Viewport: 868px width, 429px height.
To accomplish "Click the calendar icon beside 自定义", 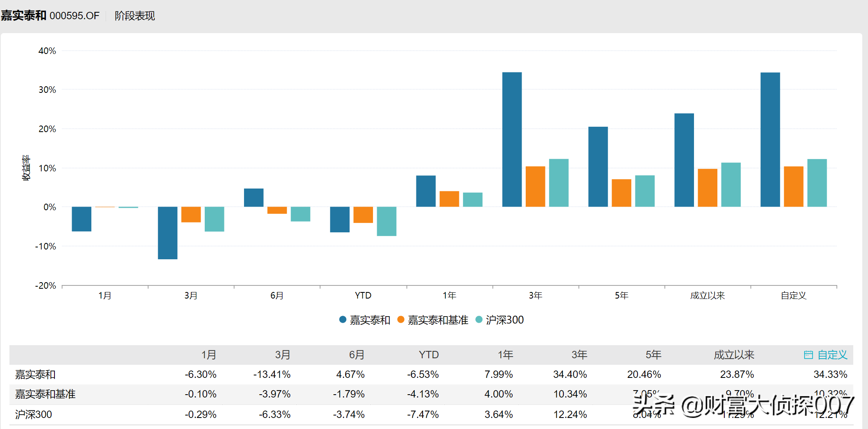I will pos(808,355).
